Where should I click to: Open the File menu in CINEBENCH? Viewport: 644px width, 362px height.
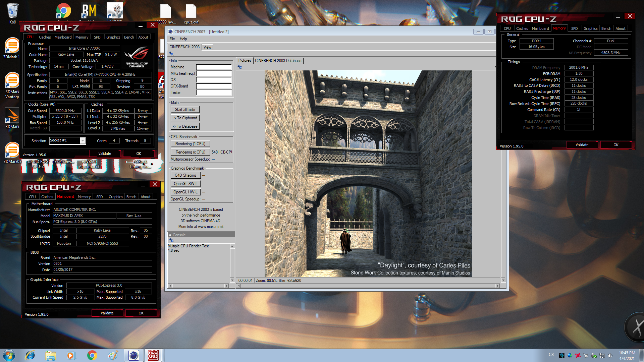click(x=172, y=39)
